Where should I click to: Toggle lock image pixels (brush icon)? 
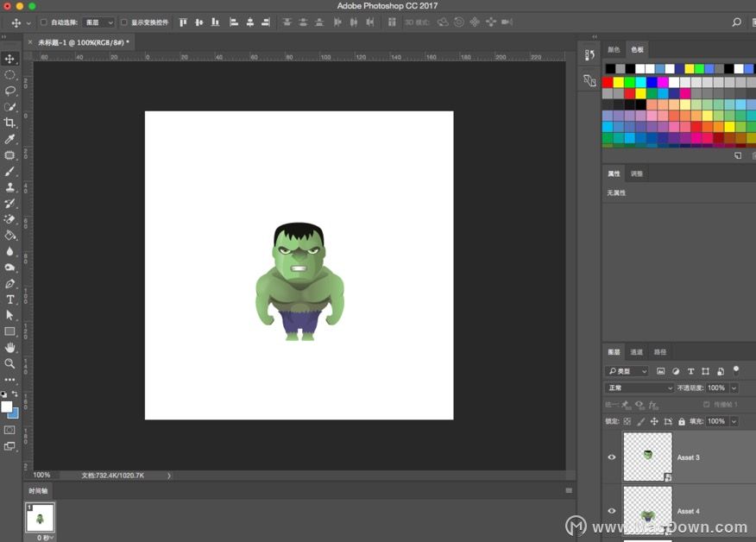640,421
